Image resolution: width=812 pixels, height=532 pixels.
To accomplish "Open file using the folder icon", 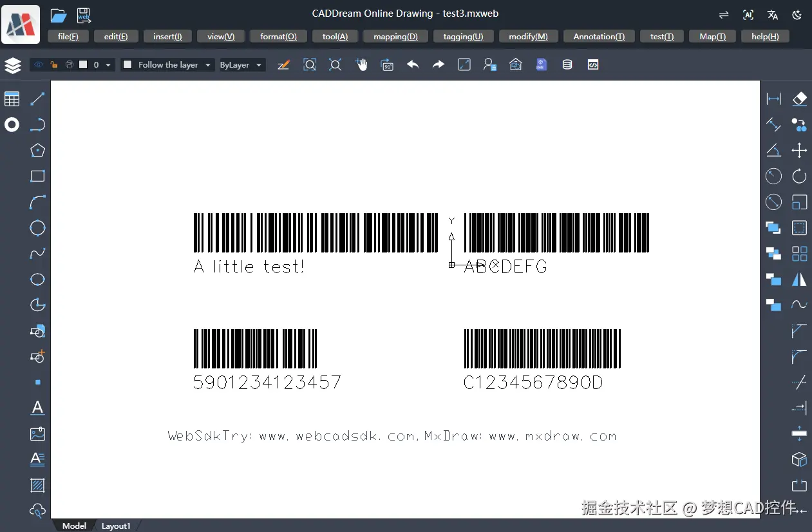I will (x=59, y=15).
